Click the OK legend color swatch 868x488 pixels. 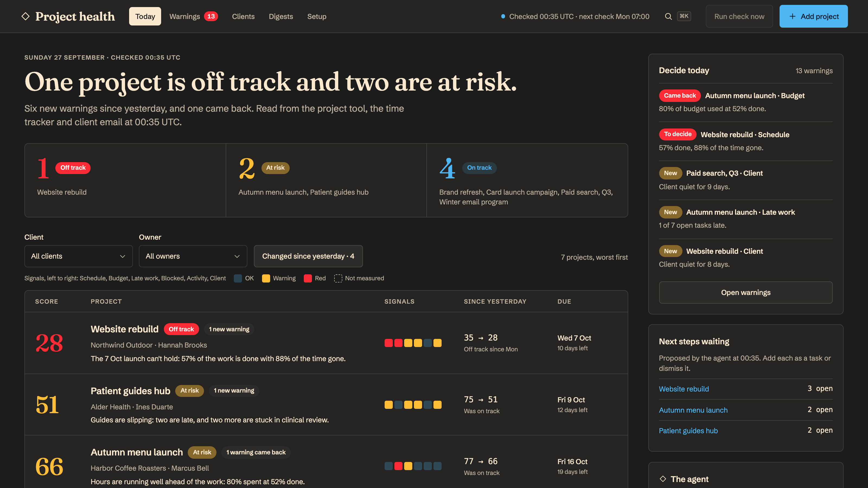click(x=238, y=278)
